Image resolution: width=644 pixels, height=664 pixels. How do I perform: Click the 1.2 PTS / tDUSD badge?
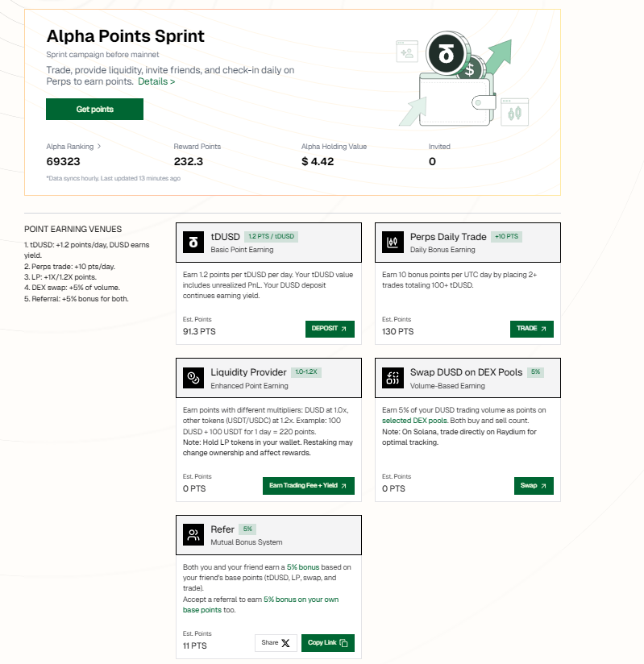[x=271, y=236]
